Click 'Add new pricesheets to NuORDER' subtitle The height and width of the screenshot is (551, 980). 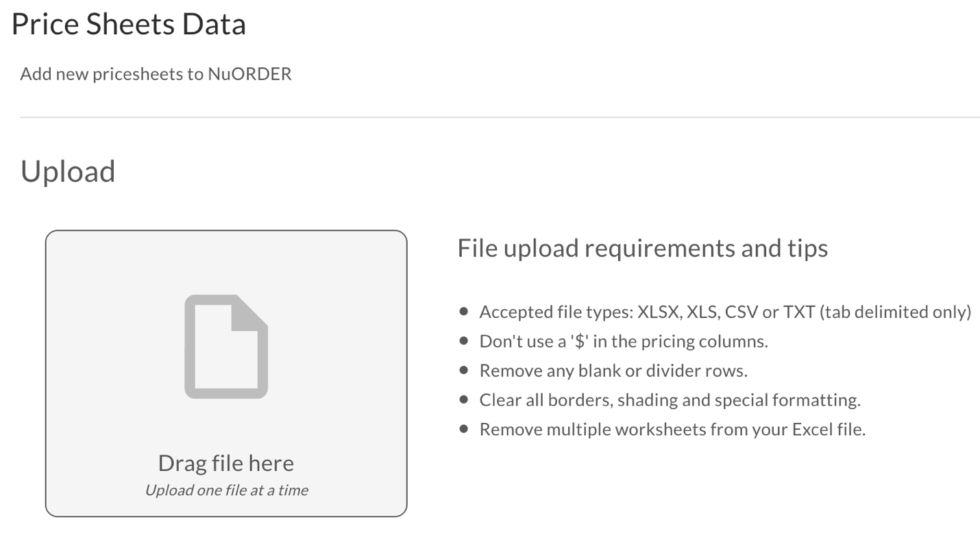coord(156,74)
